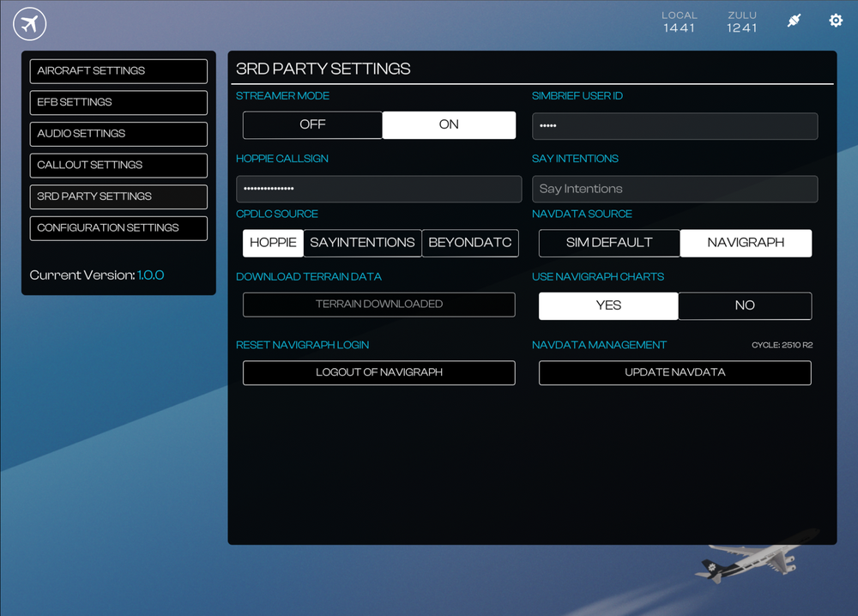858x616 pixels.
Task: Turn Streamer Mode on
Action: pyautogui.click(x=449, y=125)
